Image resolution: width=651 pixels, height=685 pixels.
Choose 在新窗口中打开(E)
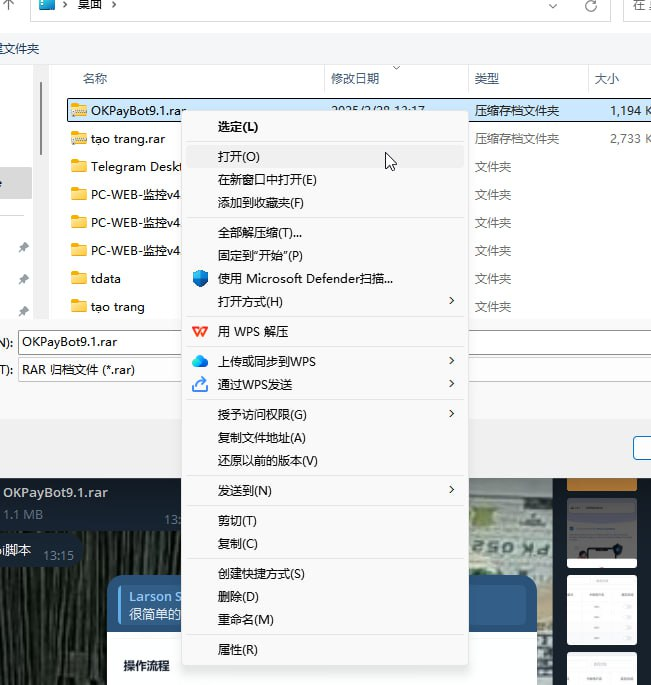point(325,180)
